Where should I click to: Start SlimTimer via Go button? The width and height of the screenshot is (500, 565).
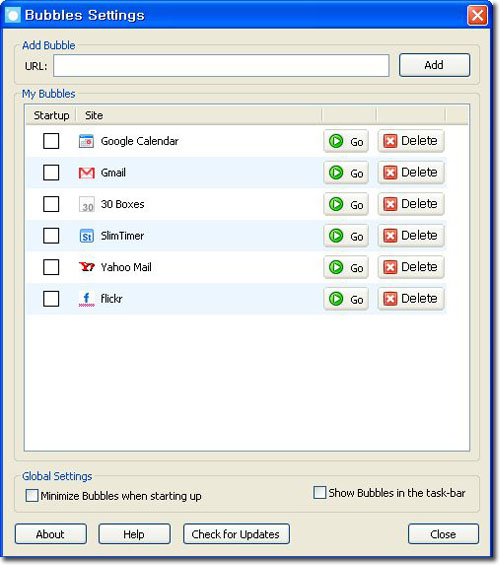(x=346, y=236)
